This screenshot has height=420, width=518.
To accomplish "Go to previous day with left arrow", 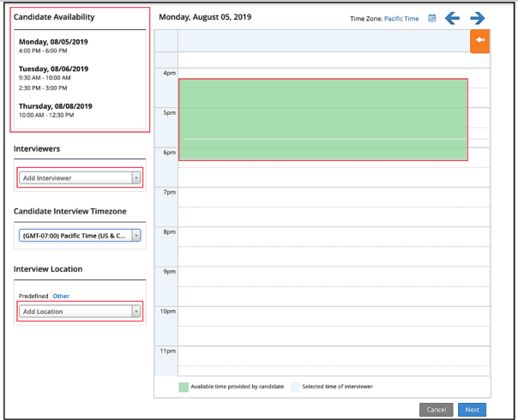I will point(452,18).
